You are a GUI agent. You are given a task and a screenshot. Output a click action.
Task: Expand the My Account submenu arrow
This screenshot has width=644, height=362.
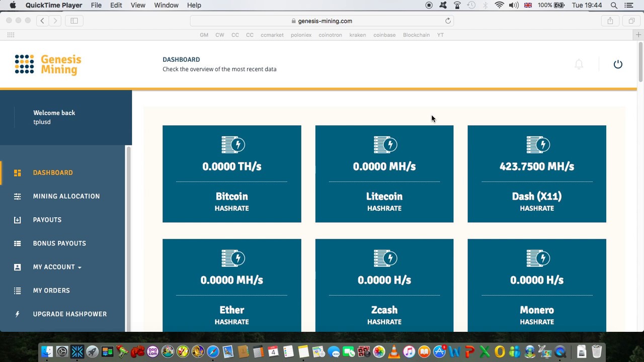79,267
